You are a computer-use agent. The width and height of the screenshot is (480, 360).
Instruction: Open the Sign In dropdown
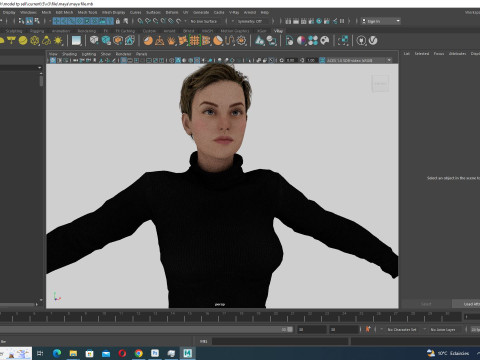pyautogui.click(x=381, y=21)
